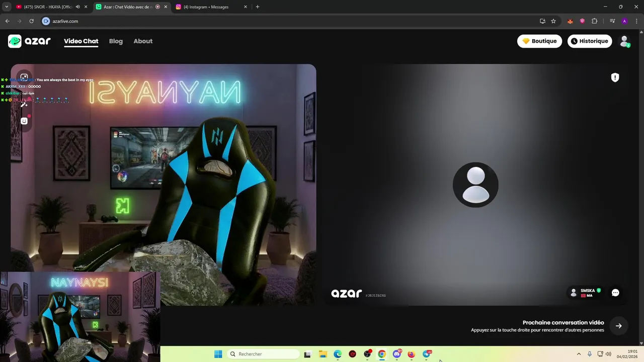Screen dimensions: 644x362
Task: Open a new browser tab
Action: pyautogui.click(x=258, y=7)
